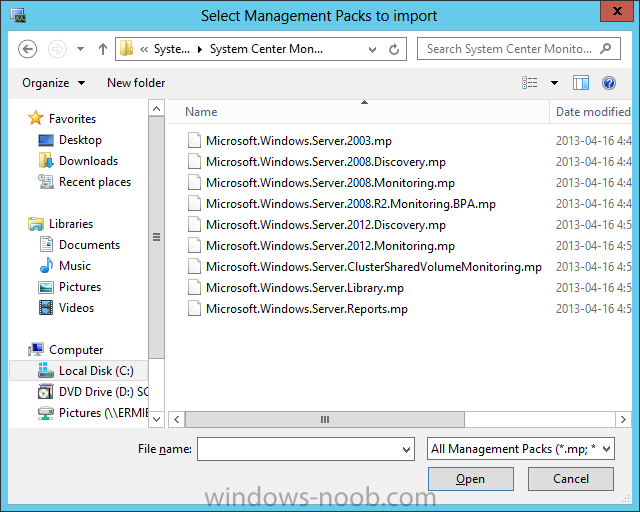Click the dialog system icon in title bar

pyautogui.click(x=18, y=16)
